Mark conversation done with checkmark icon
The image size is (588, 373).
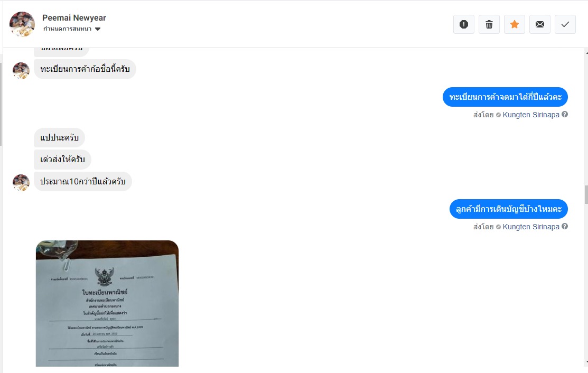coord(565,24)
